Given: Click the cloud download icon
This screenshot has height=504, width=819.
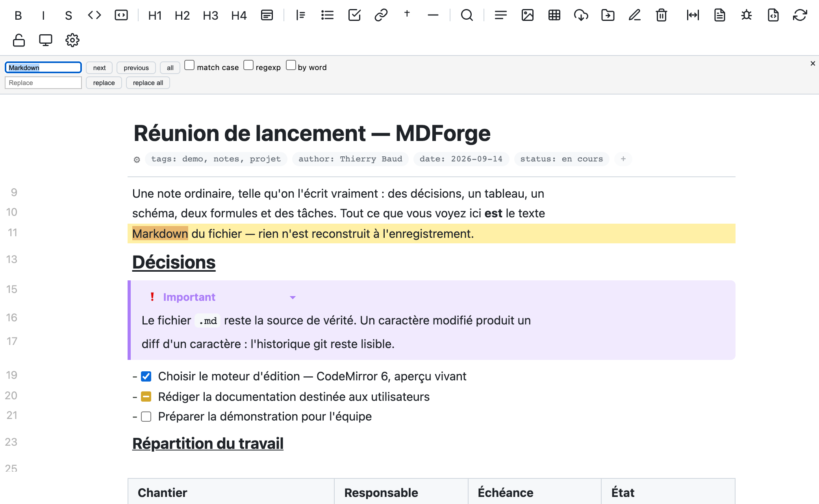Looking at the screenshot, I should (581, 15).
